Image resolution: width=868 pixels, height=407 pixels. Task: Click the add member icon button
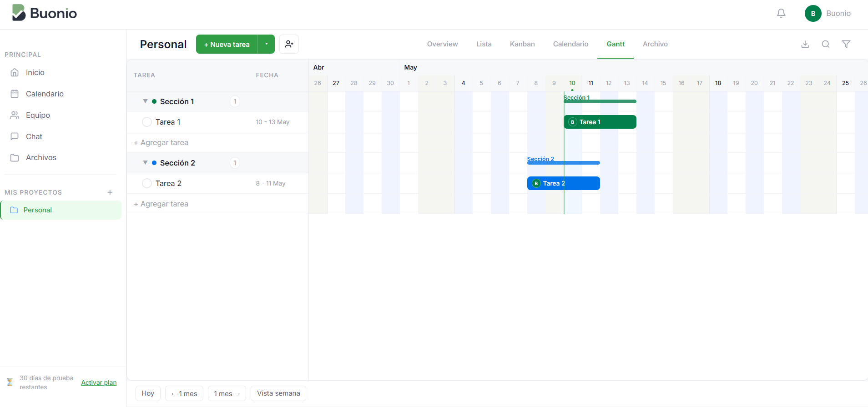tap(289, 44)
